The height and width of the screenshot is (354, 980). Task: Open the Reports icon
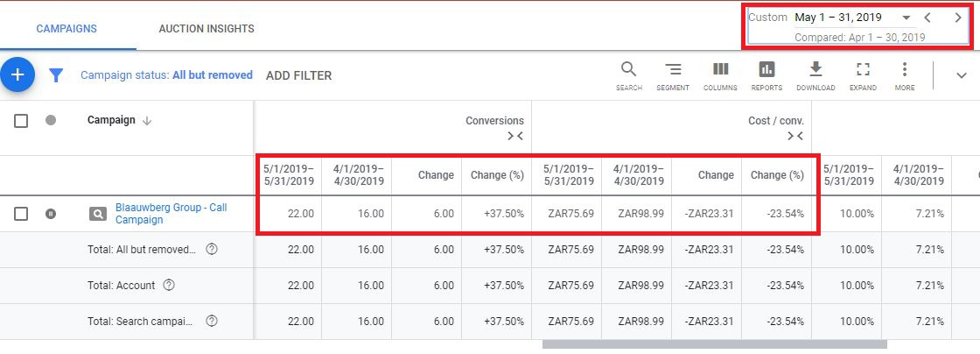(x=766, y=70)
